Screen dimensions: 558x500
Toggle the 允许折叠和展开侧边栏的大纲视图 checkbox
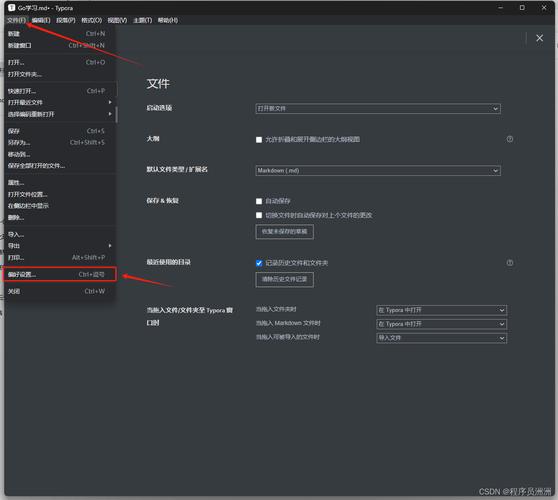259,140
